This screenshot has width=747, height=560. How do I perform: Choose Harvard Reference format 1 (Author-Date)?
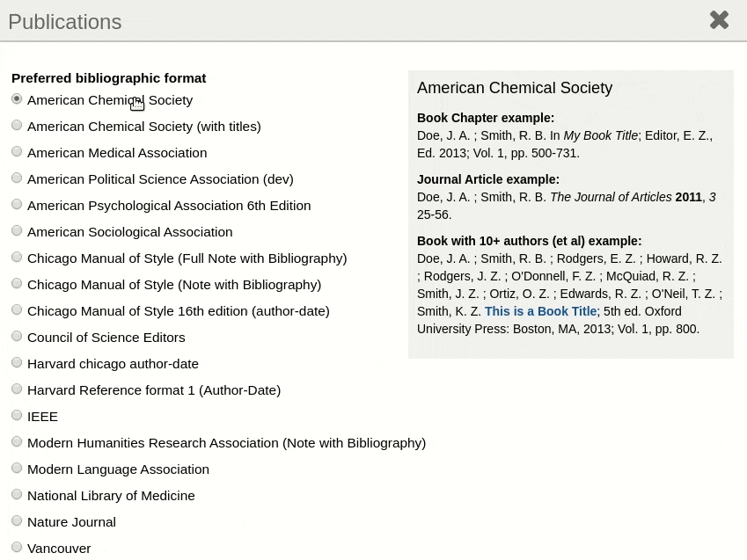17,389
